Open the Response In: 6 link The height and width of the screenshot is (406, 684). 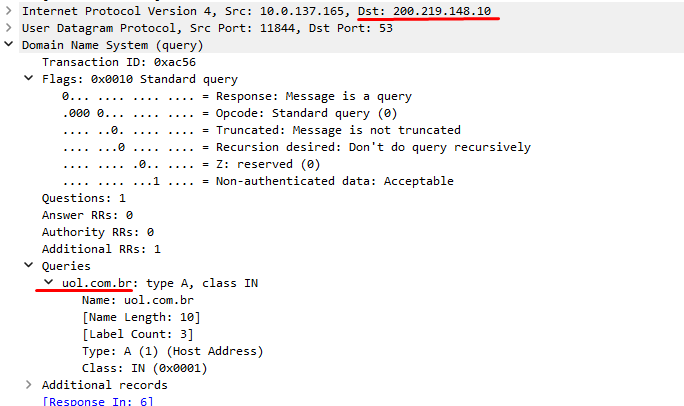[98, 401]
